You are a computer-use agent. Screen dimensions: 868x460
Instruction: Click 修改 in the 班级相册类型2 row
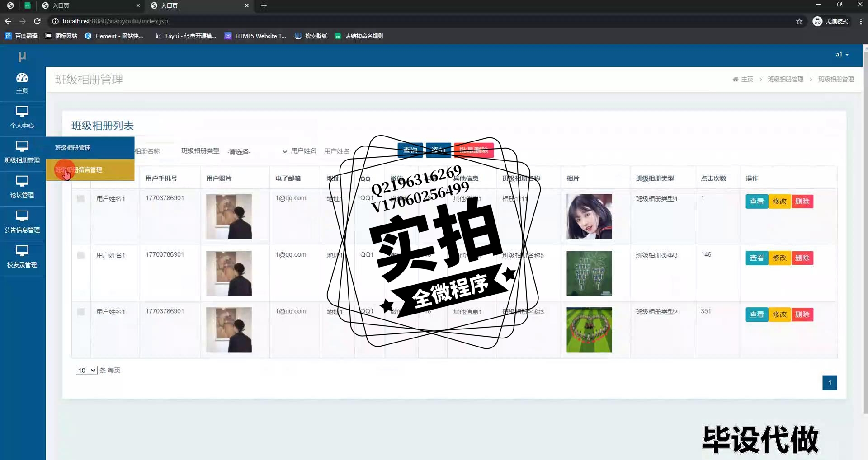(779, 314)
